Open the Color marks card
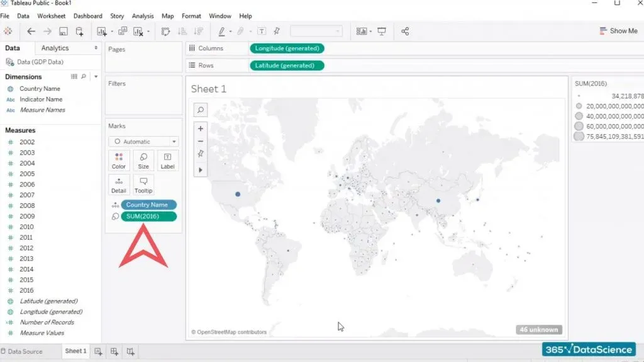 (119, 161)
